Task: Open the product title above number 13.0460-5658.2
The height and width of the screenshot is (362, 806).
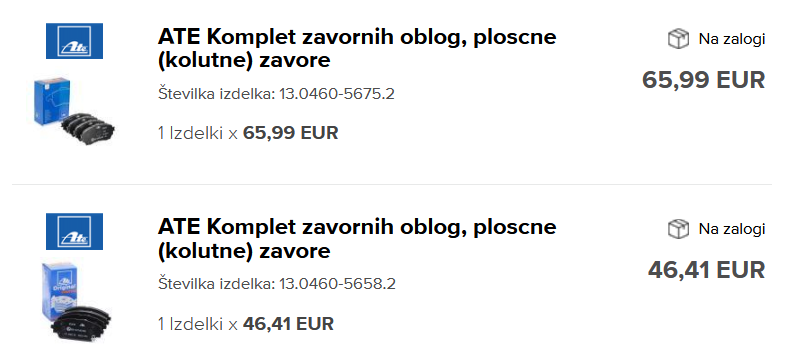Action: tap(357, 239)
